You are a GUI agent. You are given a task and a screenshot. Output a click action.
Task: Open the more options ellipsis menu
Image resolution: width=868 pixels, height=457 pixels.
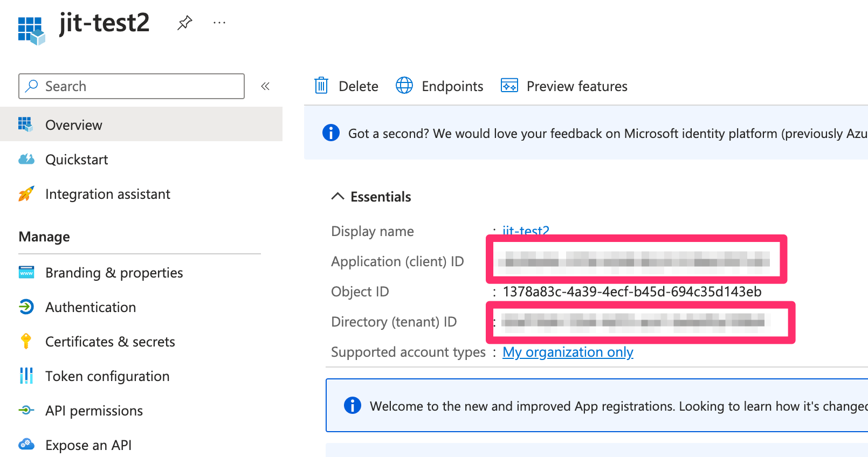(219, 23)
